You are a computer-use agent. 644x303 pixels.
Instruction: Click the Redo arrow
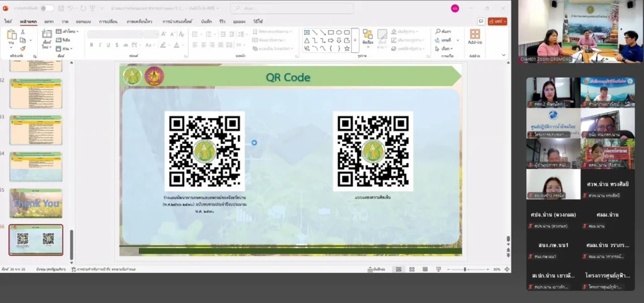(84, 8)
